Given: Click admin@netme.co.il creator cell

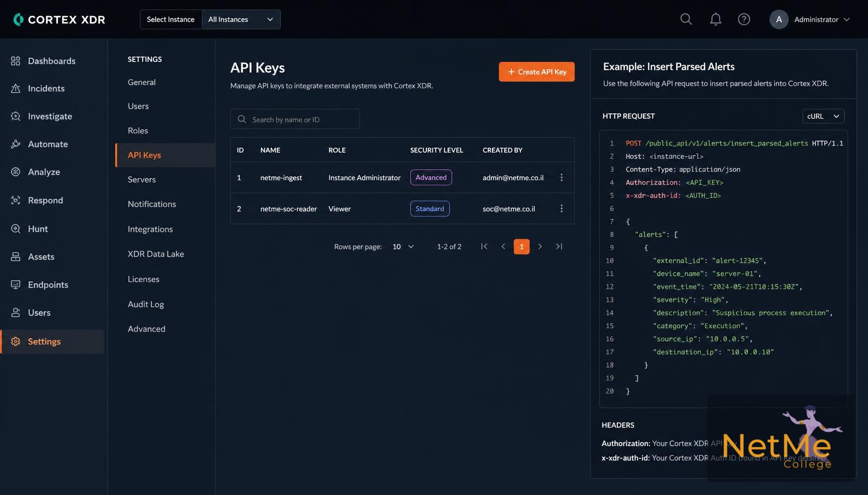Looking at the screenshot, I should pos(513,177).
